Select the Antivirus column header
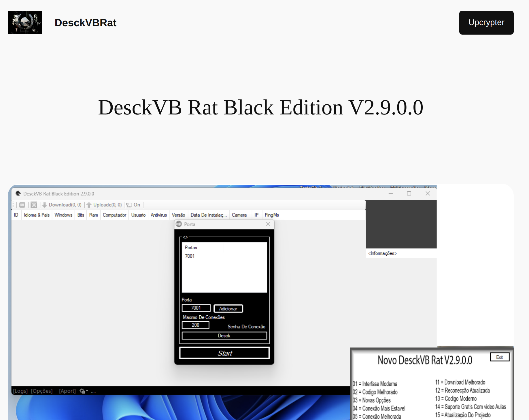529x420 pixels. tap(159, 215)
